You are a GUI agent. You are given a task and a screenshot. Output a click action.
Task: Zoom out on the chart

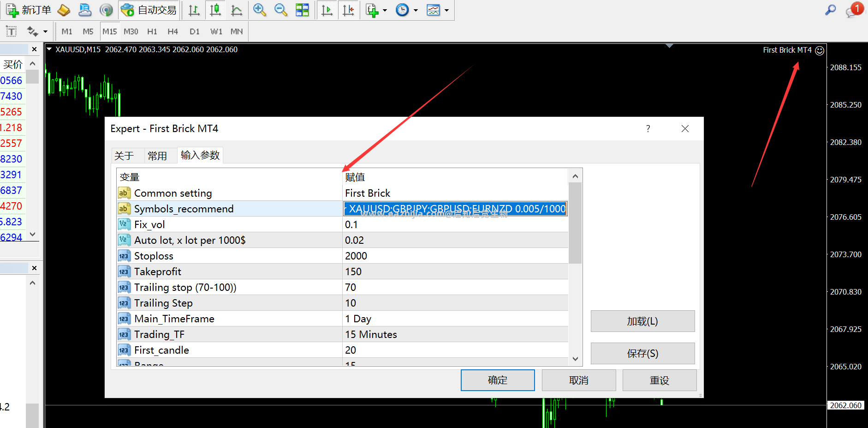[x=280, y=10]
